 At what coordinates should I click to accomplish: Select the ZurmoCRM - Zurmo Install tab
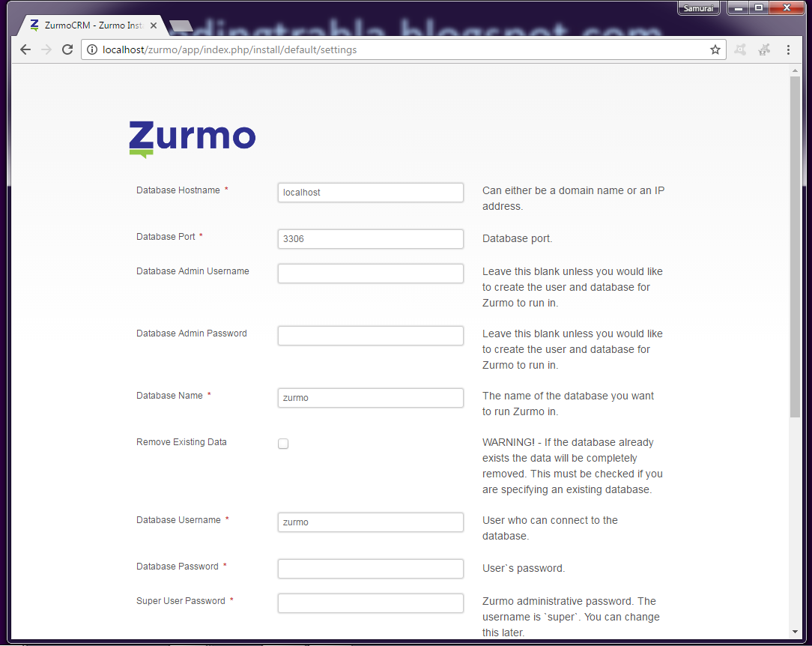[93, 25]
